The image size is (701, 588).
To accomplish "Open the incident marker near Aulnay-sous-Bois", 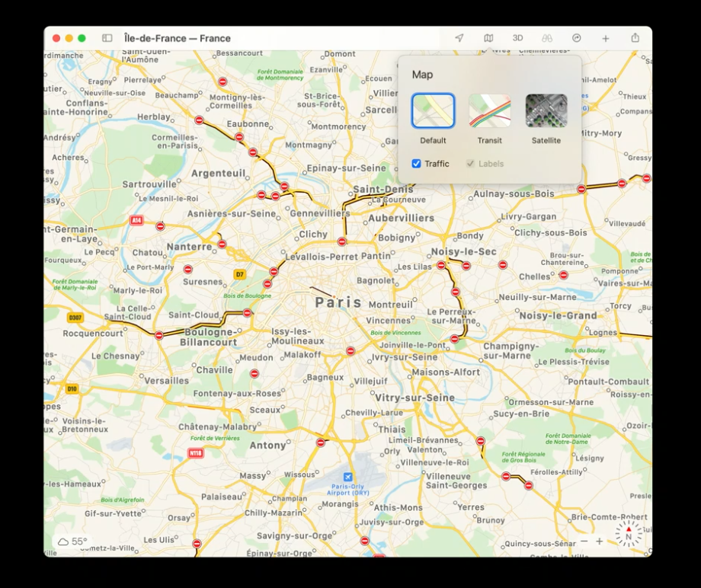I will tap(581, 189).
